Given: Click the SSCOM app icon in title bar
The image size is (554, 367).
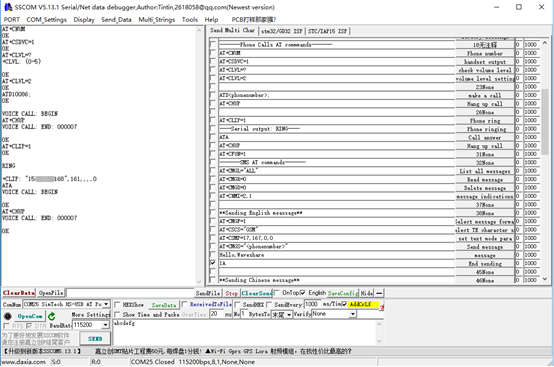Looking at the screenshot, I should click(8, 7).
